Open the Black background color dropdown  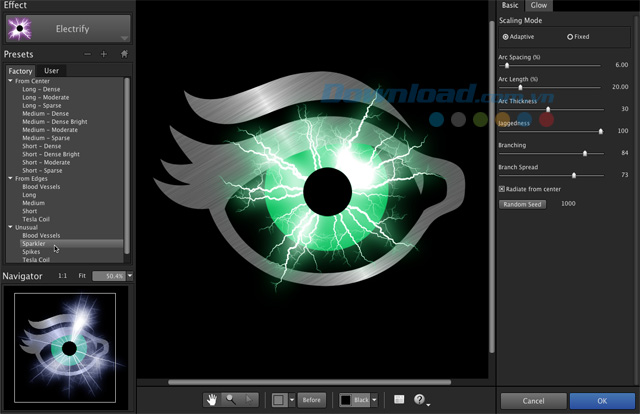click(374, 400)
